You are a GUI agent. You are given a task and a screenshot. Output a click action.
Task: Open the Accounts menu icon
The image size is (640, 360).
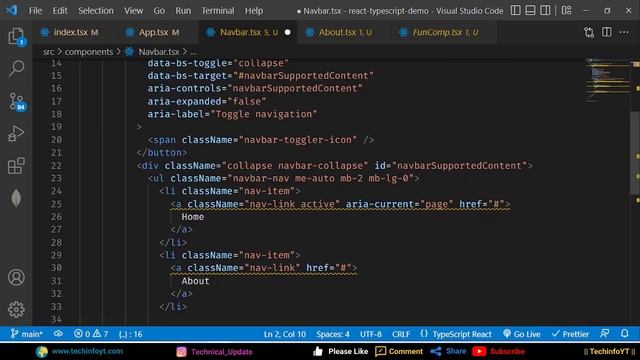16,277
